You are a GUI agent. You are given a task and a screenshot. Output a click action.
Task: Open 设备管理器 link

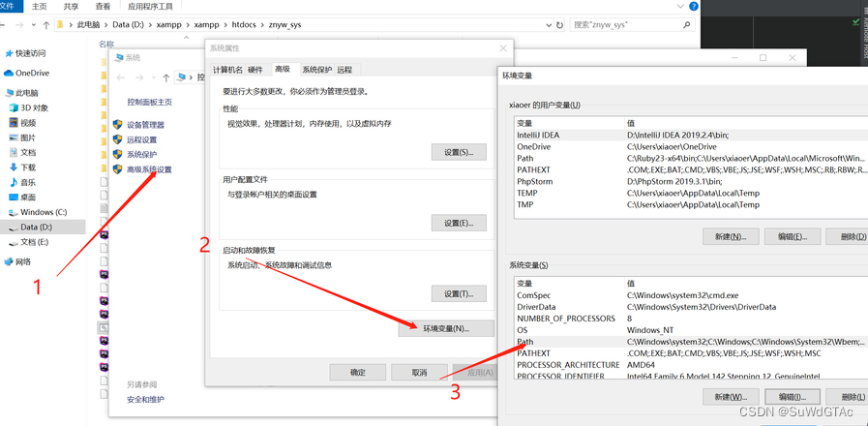[x=145, y=125]
